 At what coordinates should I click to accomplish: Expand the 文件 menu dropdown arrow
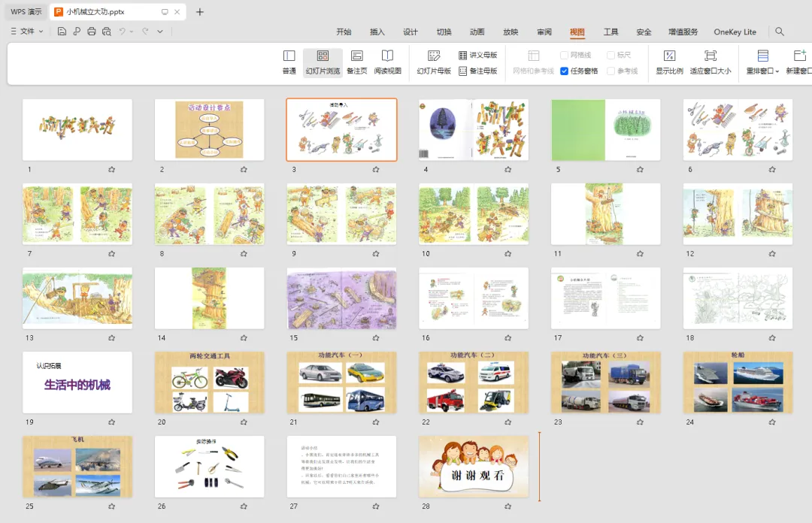[41, 32]
